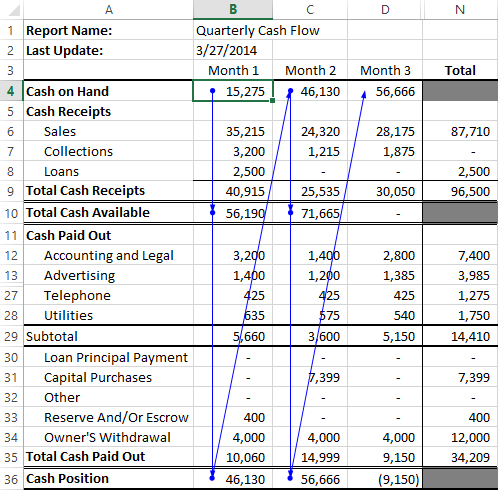Select Capital Purchases total 7,399

(x=460, y=377)
